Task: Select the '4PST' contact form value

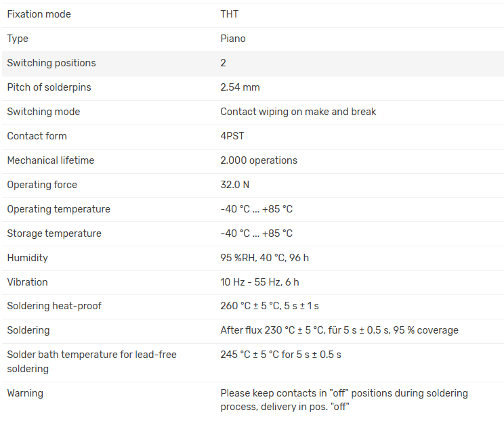Action: click(232, 136)
